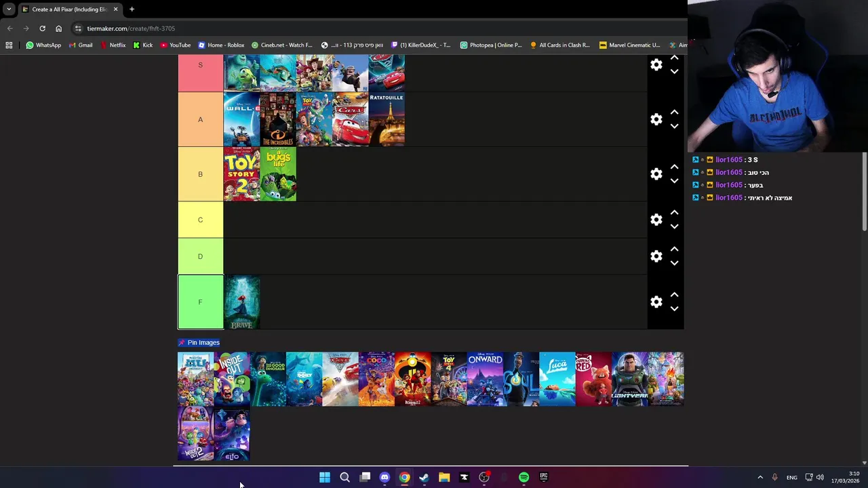
Task: Open the Gmail bookmark
Action: pyautogui.click(x=80, y=45)
